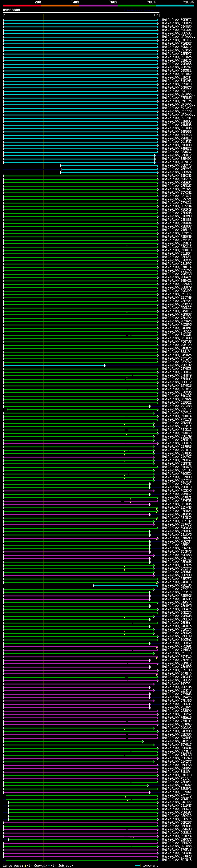Click the label UniRef100_Q0DDE7
197x868 pixels.
coord(177,155)
